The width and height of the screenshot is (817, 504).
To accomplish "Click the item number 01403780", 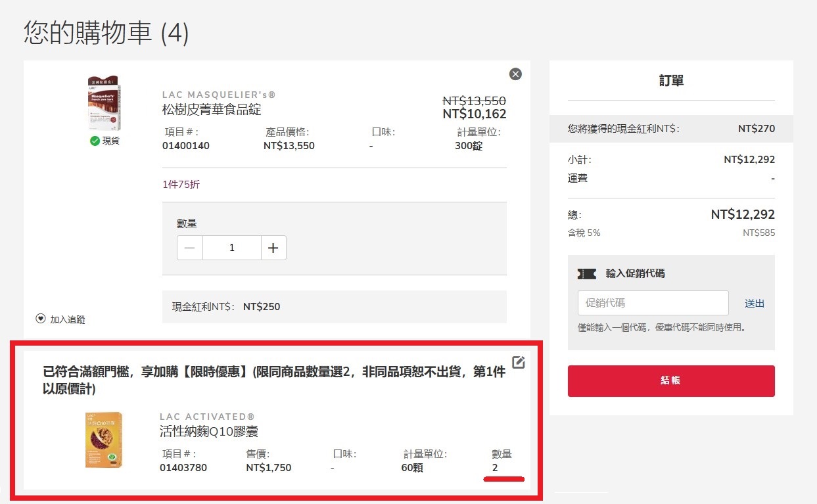I will (x=183, y=468).
